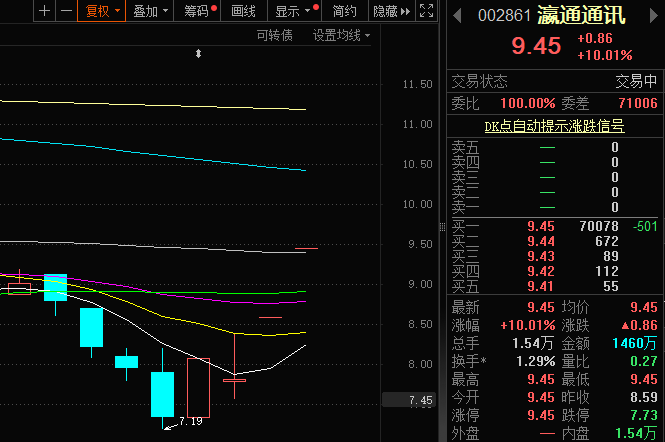Viewport: 665px width, 442px height.
Task: Select the 画线 drawing tool
Action: pos(243,11)
